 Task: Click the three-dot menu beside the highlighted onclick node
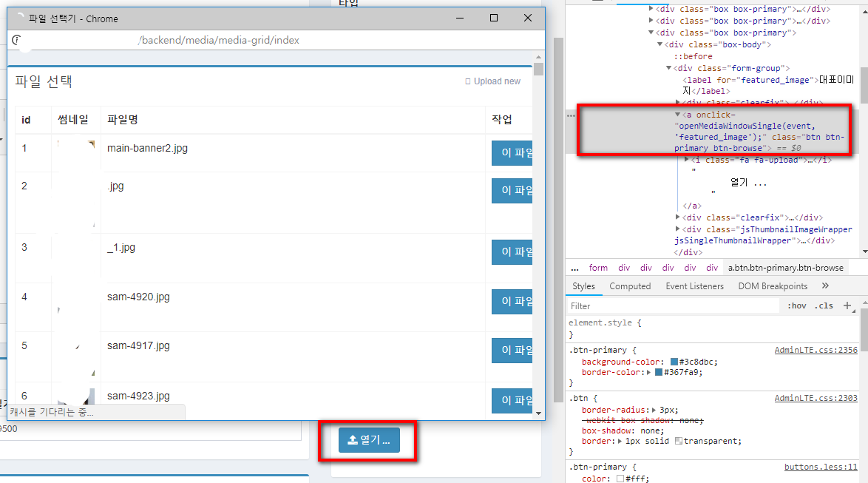click(569, 115)
